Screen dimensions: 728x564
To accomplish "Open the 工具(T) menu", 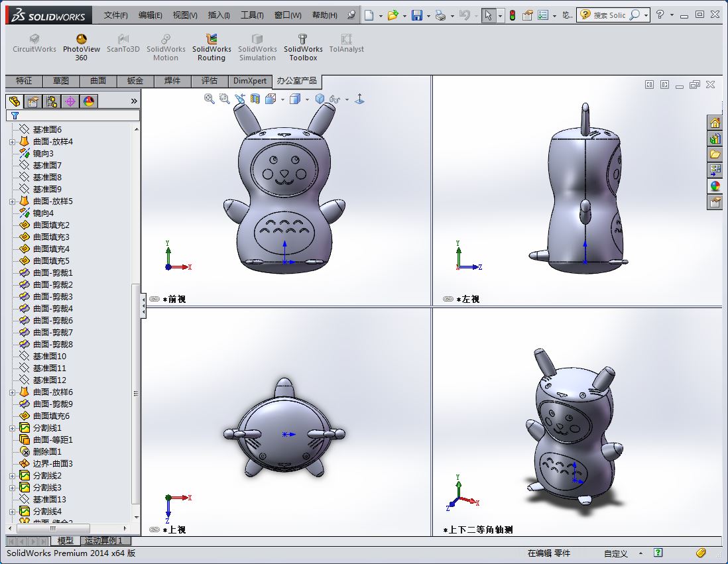I will tap(252, 15).
